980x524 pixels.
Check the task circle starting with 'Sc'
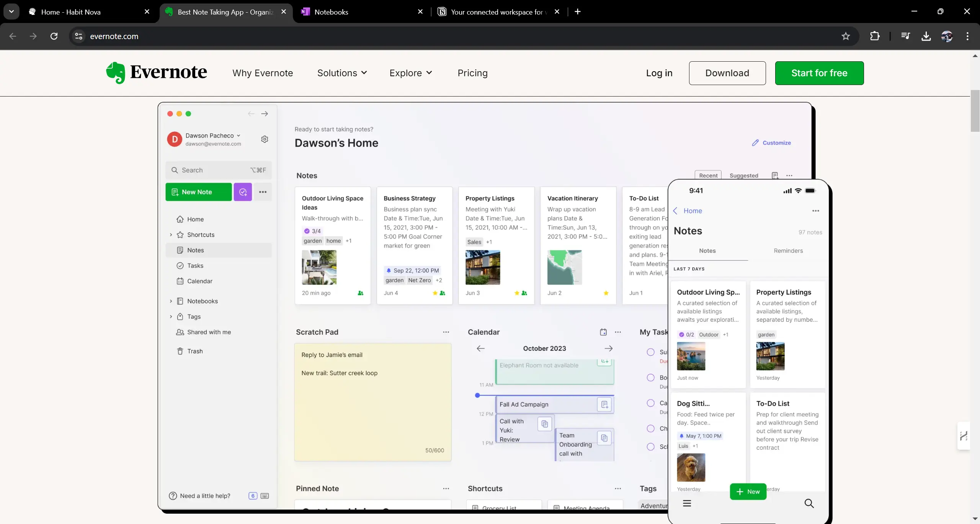point(650,447)
